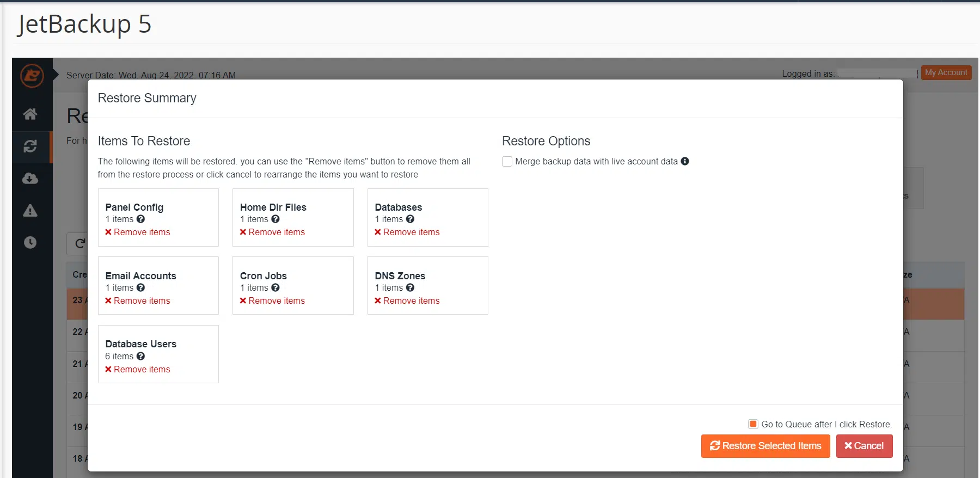The image size is (980, 478).
Task: Cancel the restore summary dialog
Action: (x=864, y=446)
